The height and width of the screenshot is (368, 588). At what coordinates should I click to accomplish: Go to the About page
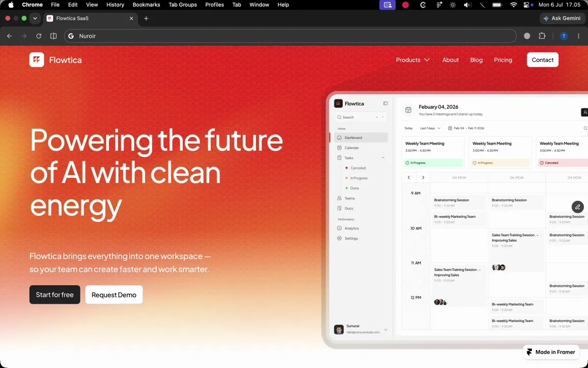click(450, 60)
